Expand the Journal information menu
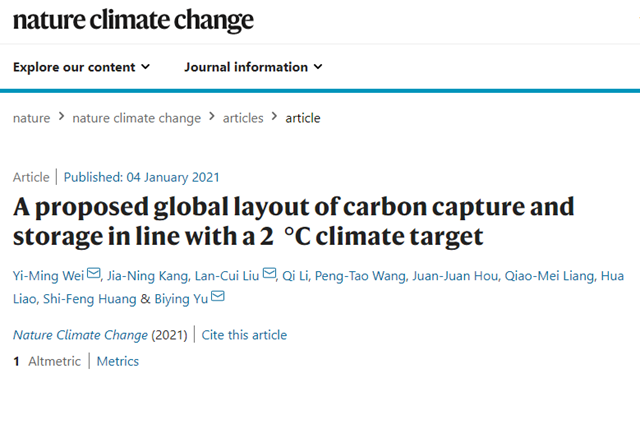 point(253,67)
